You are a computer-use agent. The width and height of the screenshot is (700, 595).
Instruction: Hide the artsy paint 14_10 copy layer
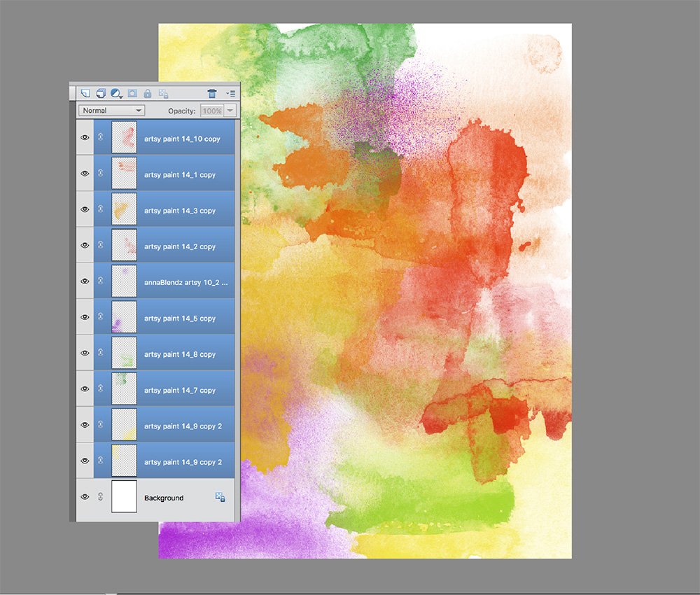click(x=85, y=137)
